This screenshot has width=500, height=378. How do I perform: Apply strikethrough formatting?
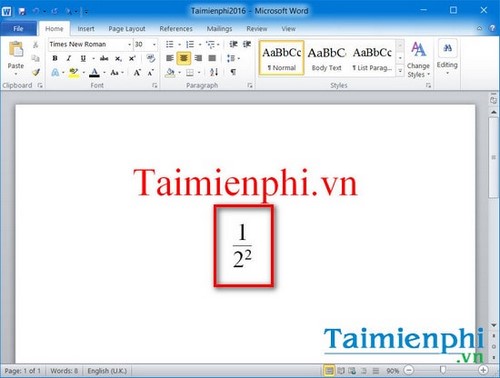tap(104, 58)
